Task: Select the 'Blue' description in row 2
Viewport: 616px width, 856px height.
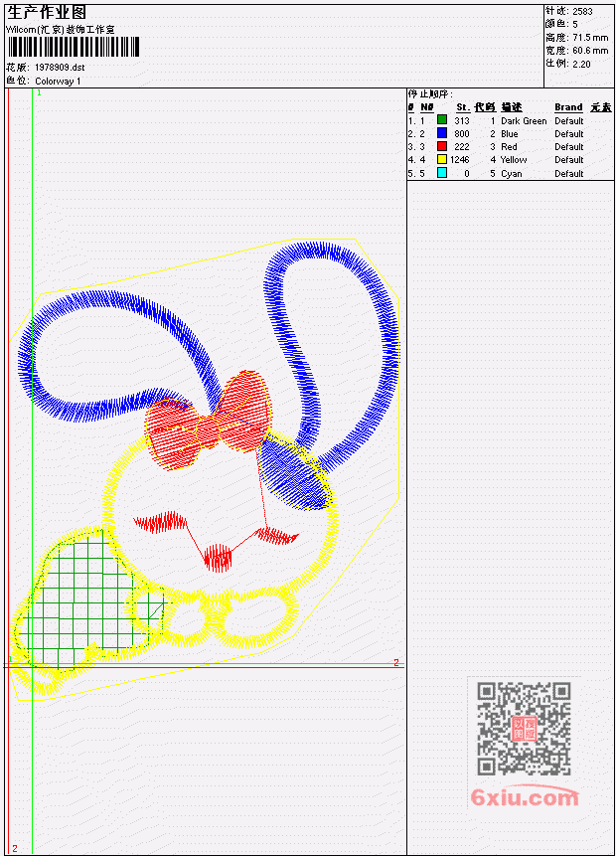Action: [x=509, y=134]
